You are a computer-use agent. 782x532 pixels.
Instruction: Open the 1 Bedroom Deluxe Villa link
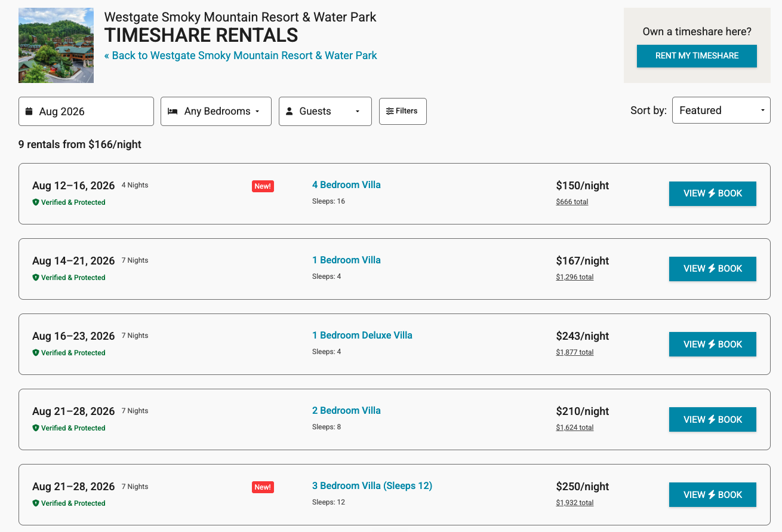[x=362, y=336]
